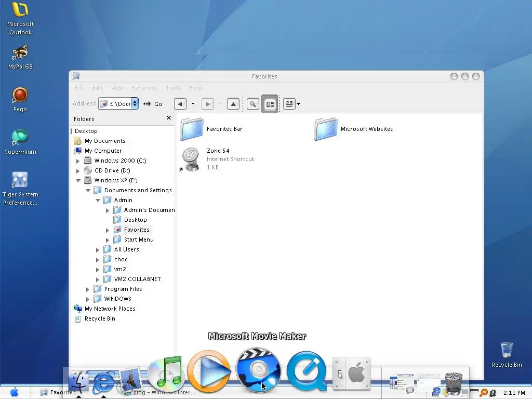Open QuickTime Player from the dock
This screenshot has height=399, width=532.
coord(307,371)
